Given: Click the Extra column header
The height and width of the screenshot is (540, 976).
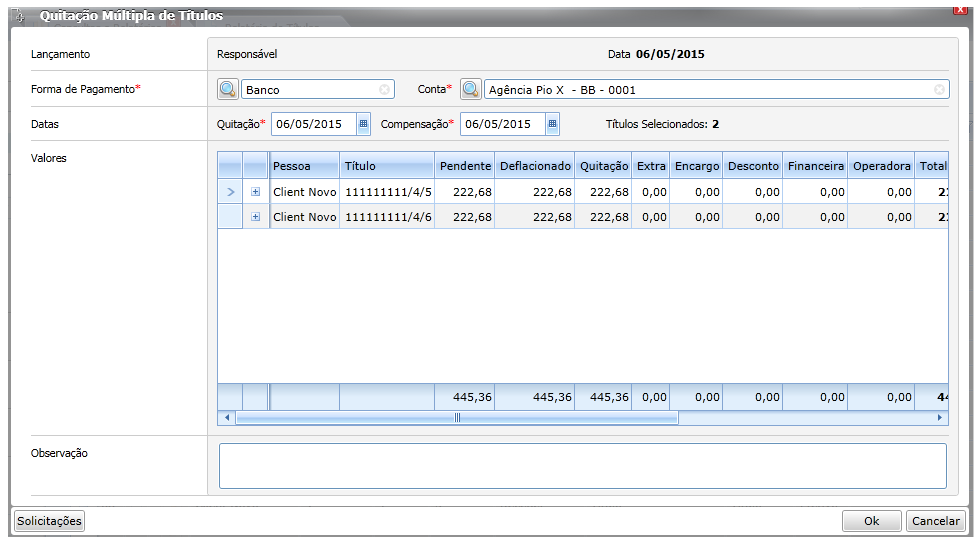Looking at the screenshot, I should click(x=650, y=165).
